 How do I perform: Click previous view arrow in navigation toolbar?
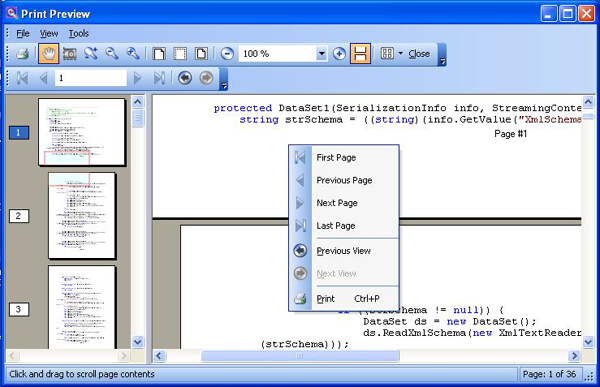point(185,78)
